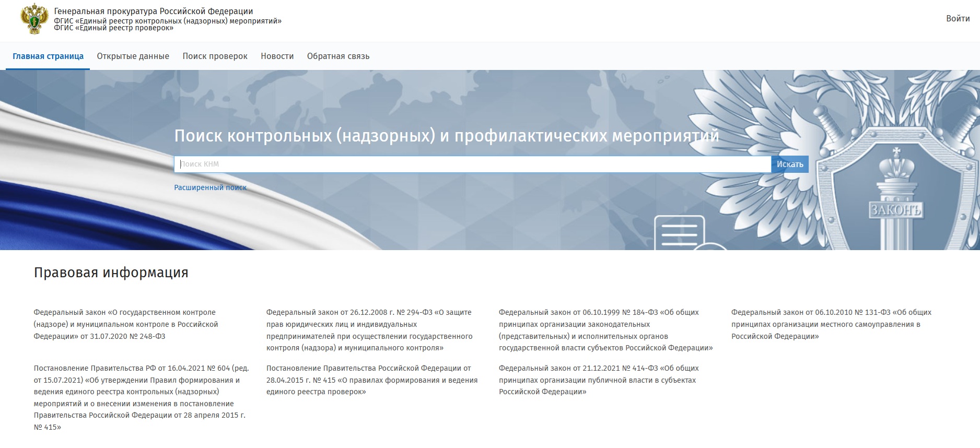
Task: Open Government decree № 604 dated 16.04.2021
Action: pos(142,397)
